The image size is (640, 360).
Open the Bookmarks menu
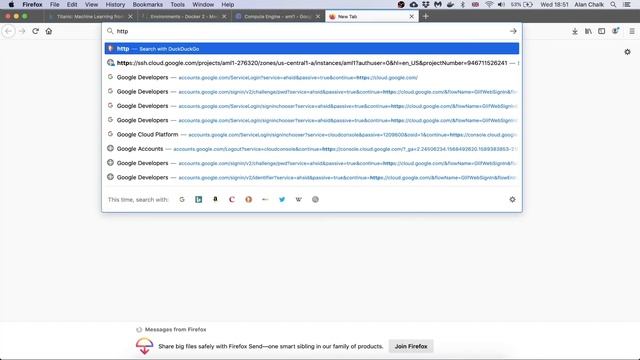click(147, 4)
